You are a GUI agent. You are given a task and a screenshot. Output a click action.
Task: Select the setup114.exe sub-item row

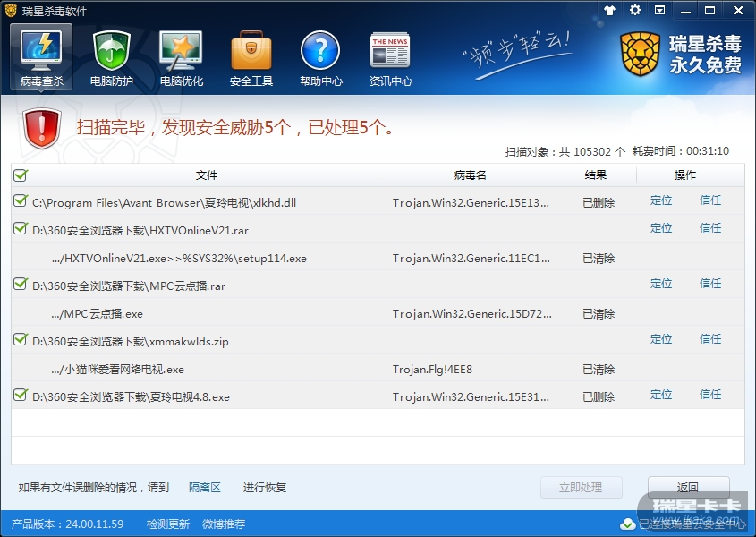tap(378, 256)
